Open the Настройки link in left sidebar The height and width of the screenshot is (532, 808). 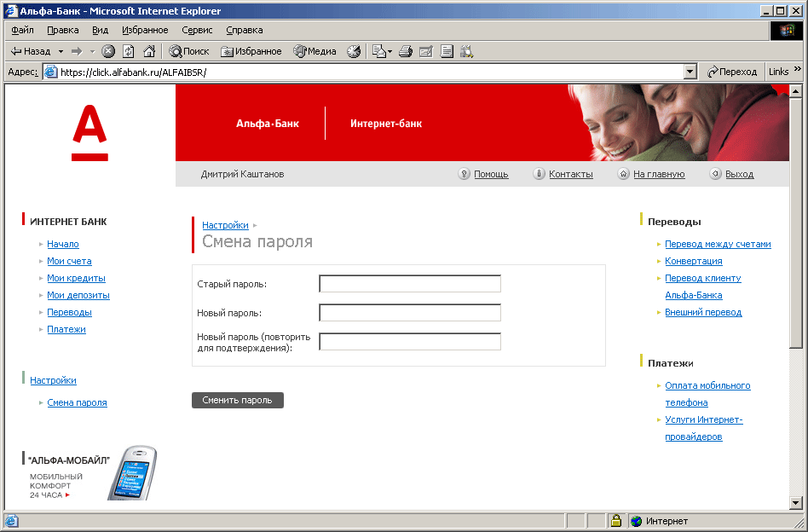(53, 380)
